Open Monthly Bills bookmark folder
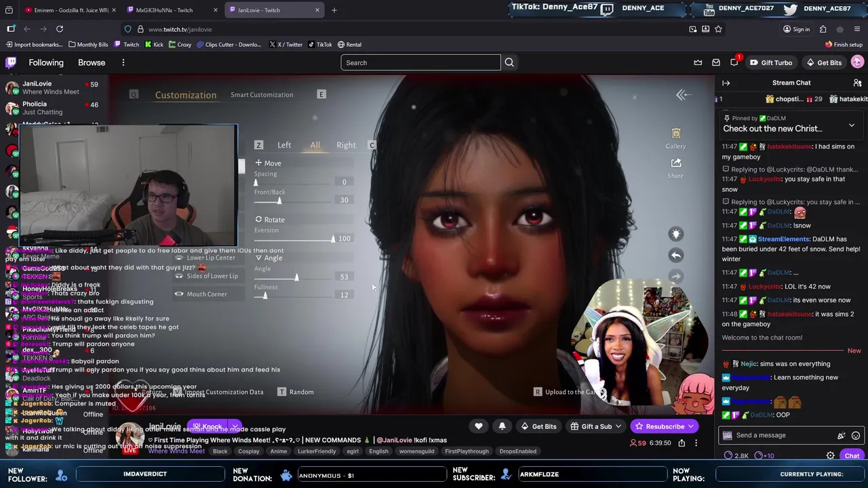 click(x=88, y=45)
